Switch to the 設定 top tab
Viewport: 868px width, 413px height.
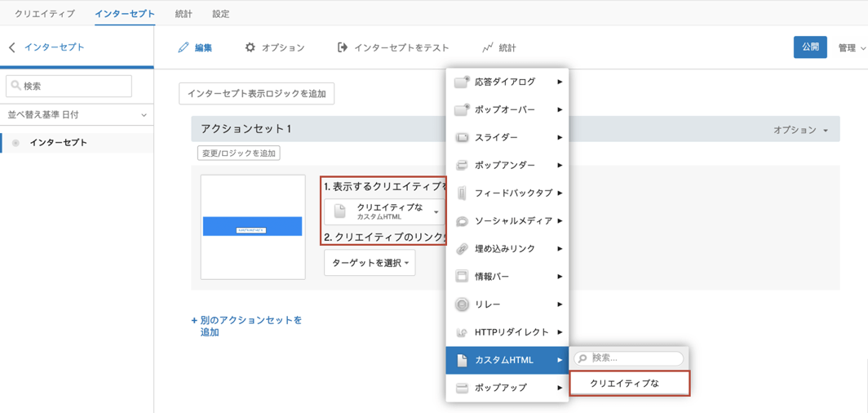coord(221,14)
